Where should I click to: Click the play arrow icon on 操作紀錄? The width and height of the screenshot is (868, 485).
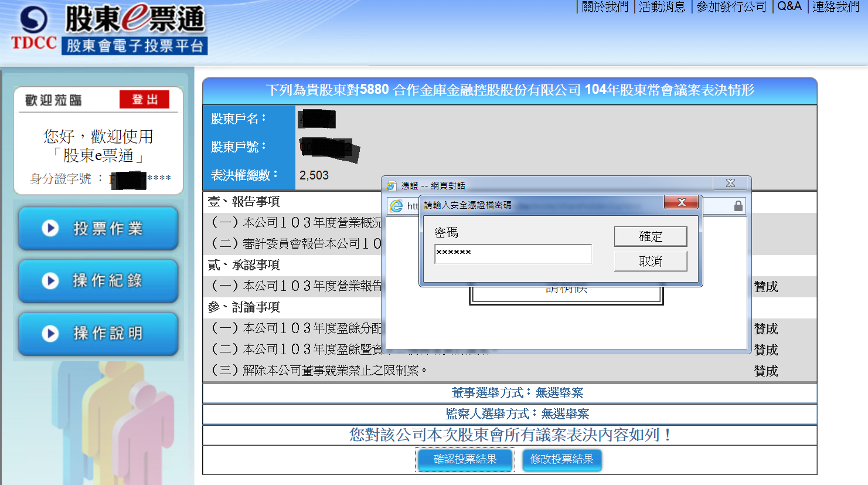tap(50, 281)
